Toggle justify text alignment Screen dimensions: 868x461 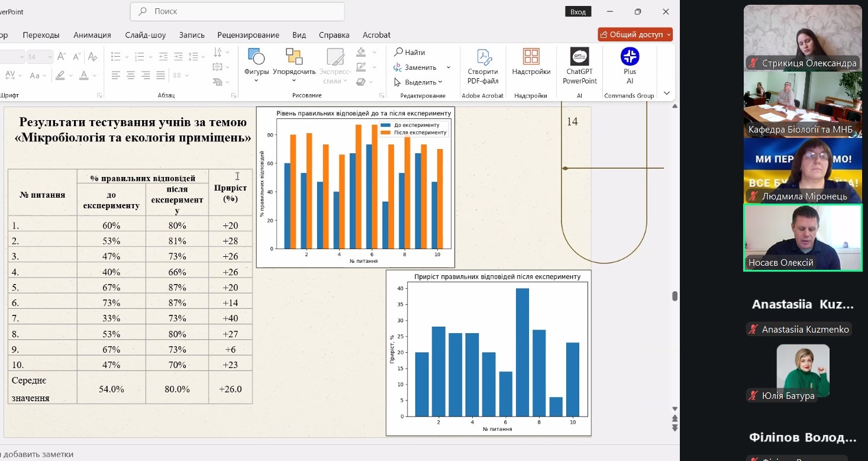tap(160, 75)
